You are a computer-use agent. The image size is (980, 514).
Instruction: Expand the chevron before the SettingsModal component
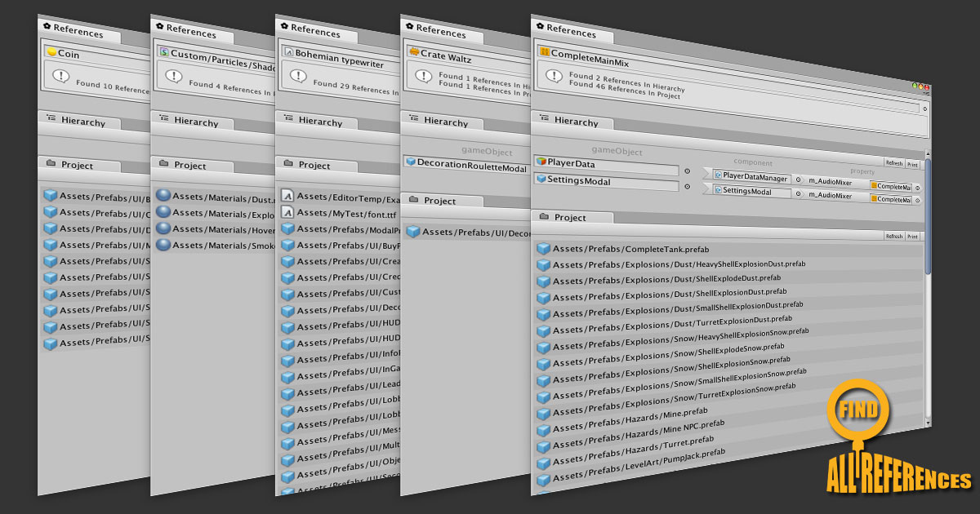(706, 190)
